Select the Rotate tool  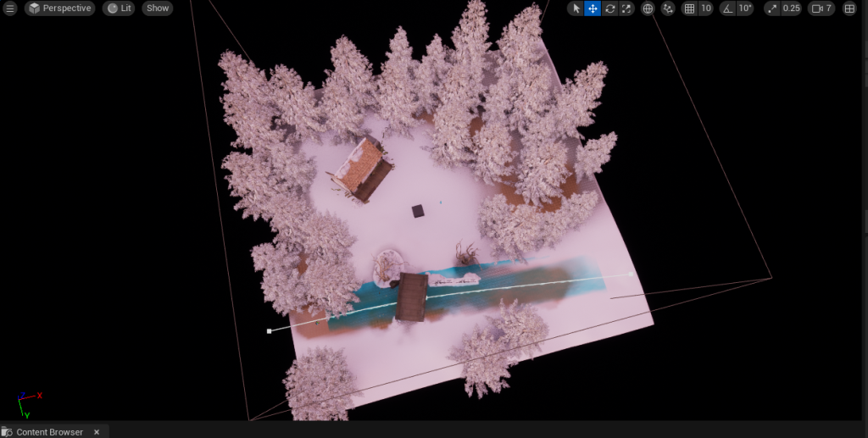point(609,8)
